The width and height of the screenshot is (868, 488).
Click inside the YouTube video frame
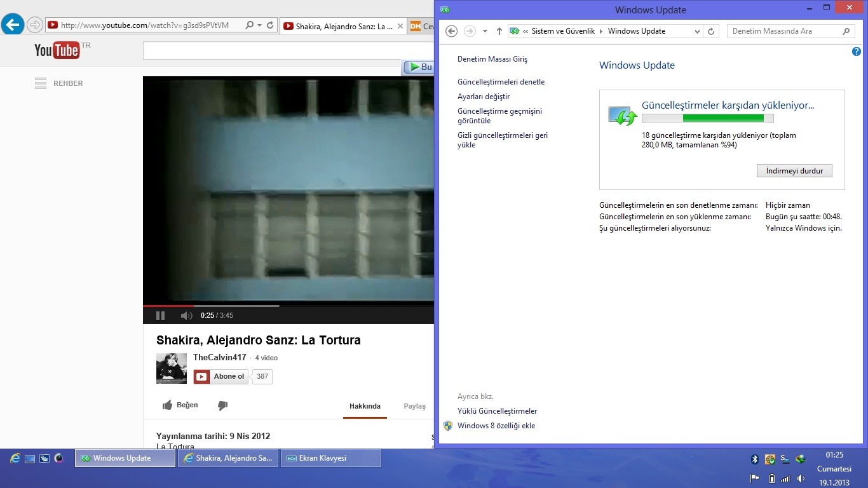pyautogui.click(x=288, y=191)
